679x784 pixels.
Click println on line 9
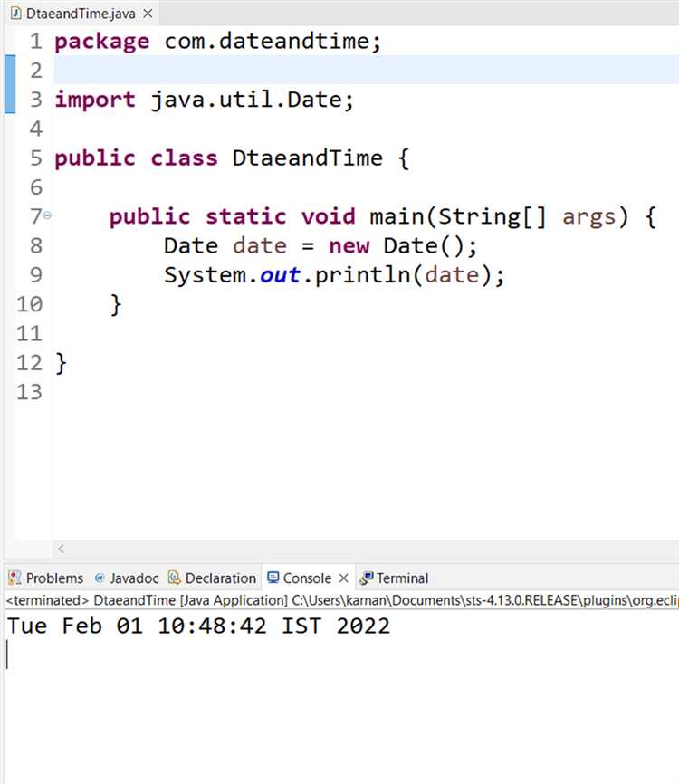pos(362,276)
